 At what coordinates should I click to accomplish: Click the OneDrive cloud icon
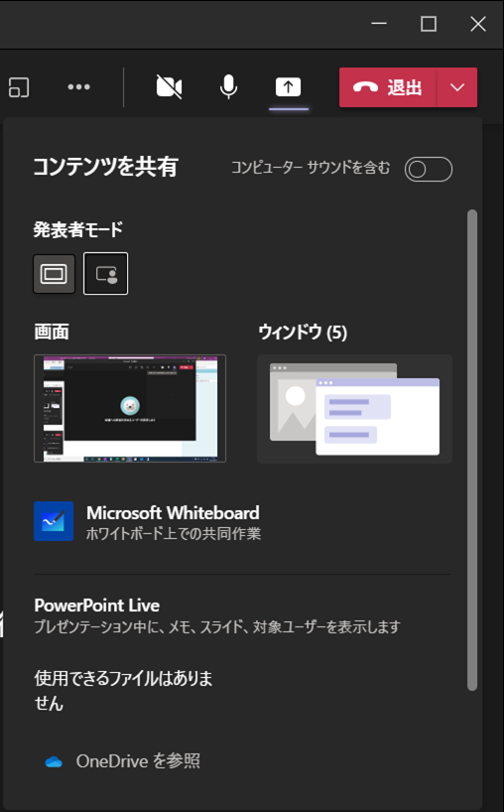[54, 761]
